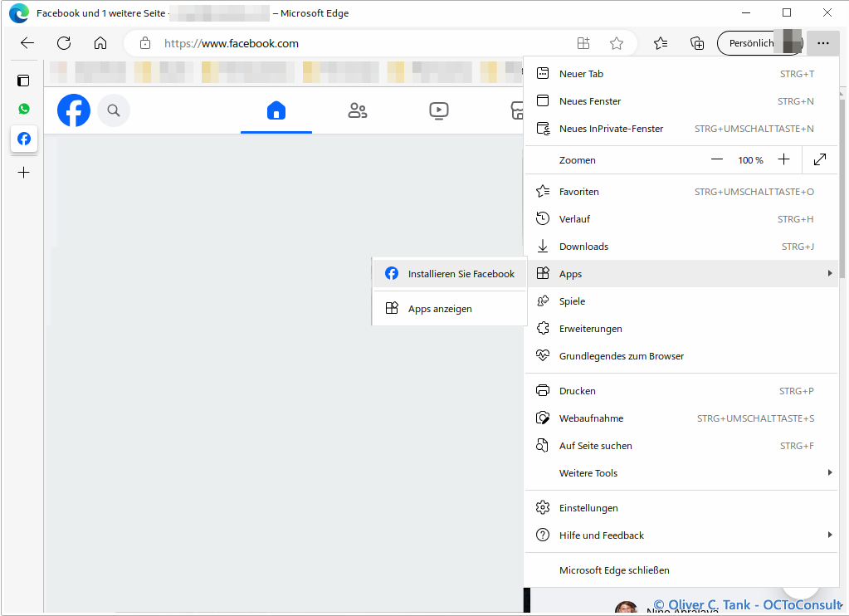
Task: Start Webaufnahme screen capture
Action: point(681,418)
